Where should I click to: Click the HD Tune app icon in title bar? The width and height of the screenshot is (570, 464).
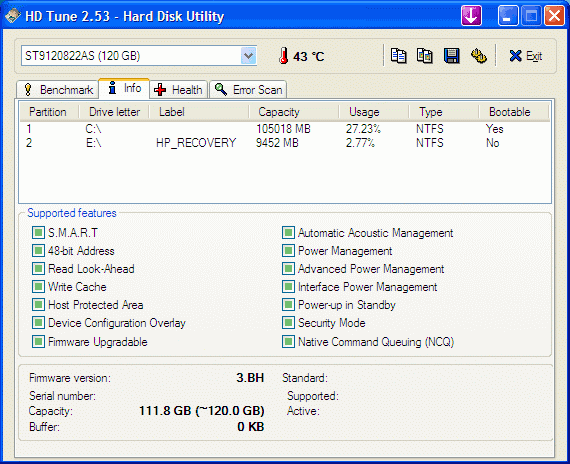(x=13, y=16)
